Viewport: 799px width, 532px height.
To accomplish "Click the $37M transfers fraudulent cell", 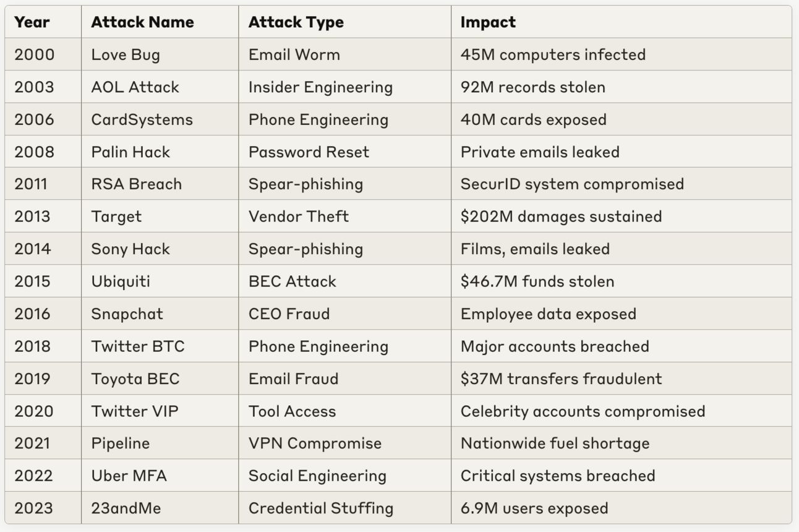I will click(621, 379).
